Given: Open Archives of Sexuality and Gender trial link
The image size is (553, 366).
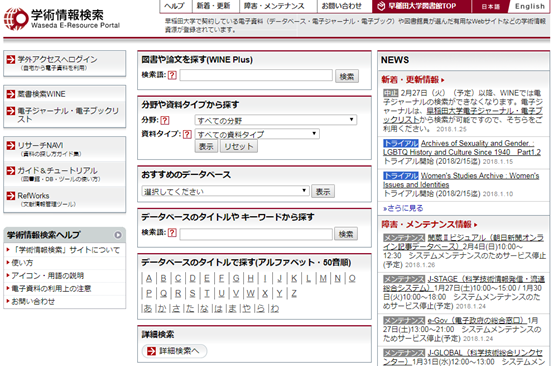Looking at the screenshot, I should (x=462, y=148).
